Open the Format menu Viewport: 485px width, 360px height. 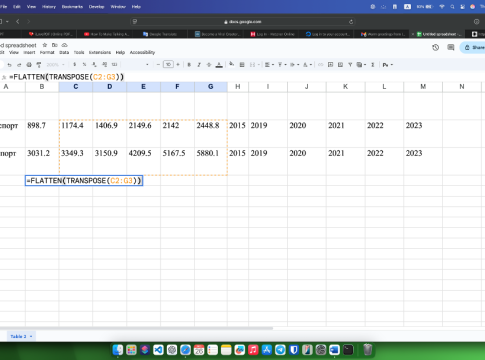pos(47,52)
